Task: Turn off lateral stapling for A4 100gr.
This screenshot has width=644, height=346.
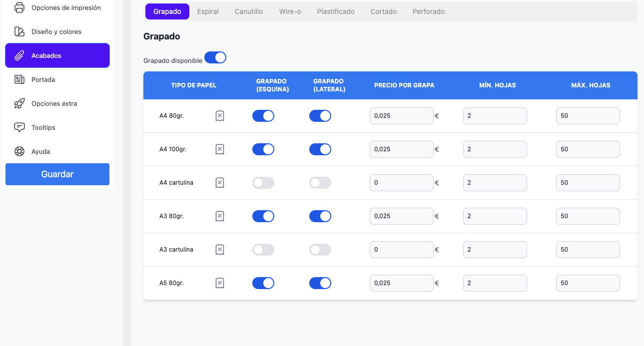Action: pos(320,149)
